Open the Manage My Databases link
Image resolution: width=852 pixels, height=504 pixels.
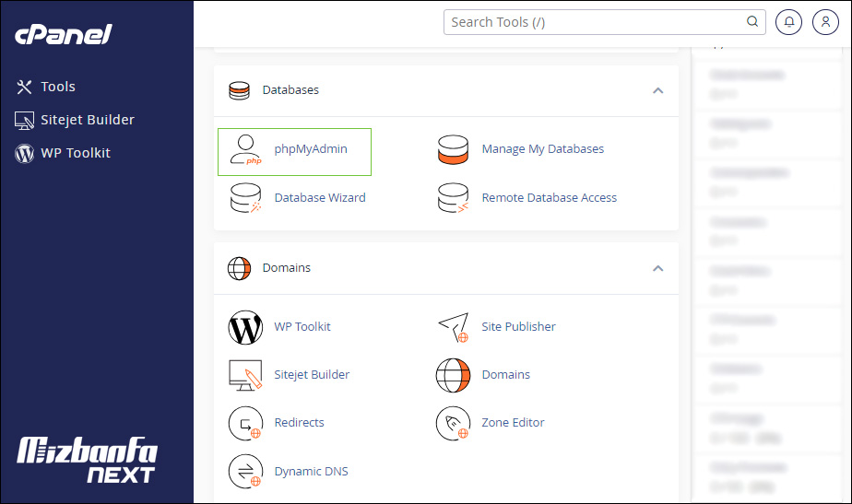coord(543,149)
